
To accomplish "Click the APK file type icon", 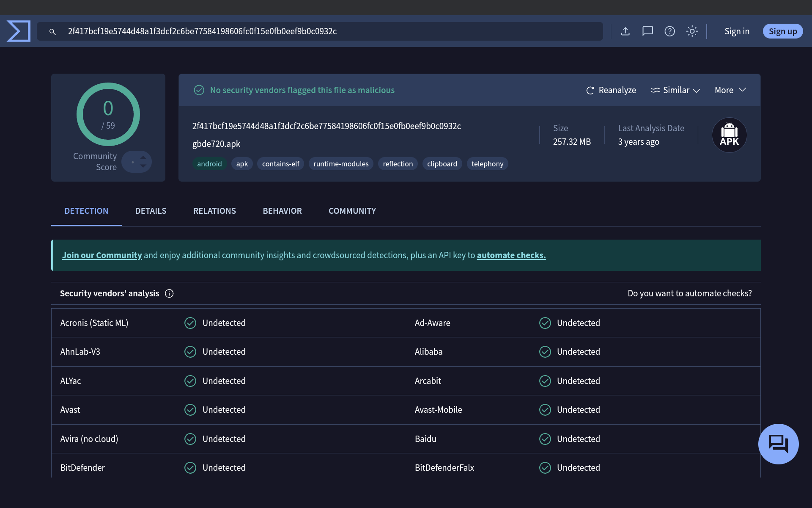I will coord(729,135).
